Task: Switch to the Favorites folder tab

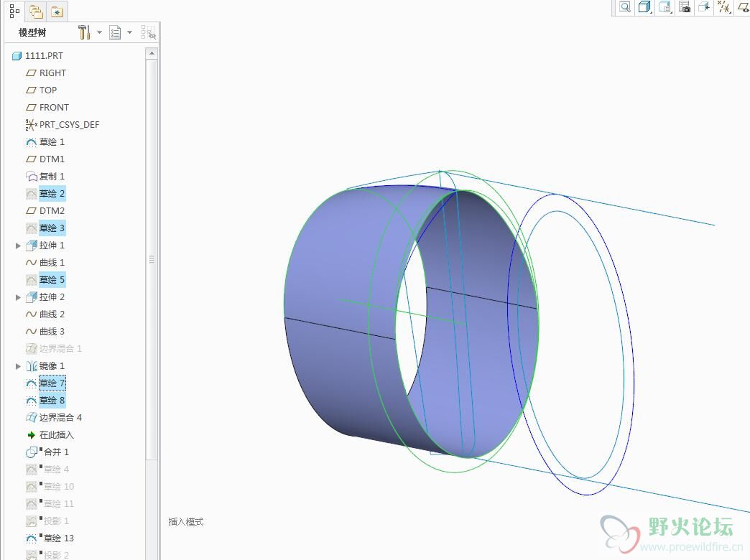Action: 57,11
